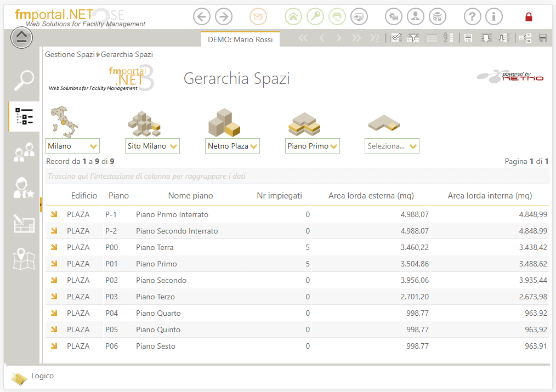
Task: Open the Piano Terra row arrow
Action: pyautogui.click(x=54, y=247)
